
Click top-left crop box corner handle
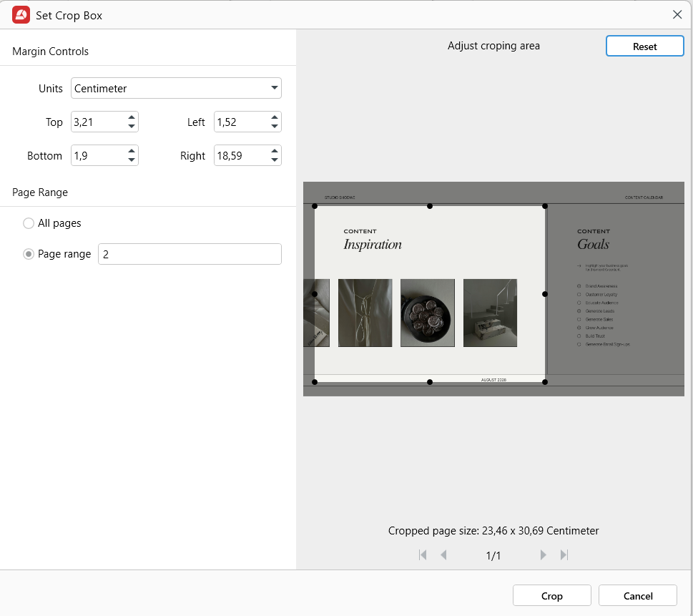pos(315,206)
